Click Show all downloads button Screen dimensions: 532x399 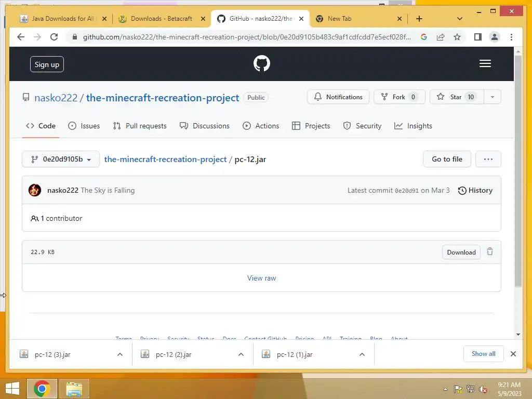484,354
